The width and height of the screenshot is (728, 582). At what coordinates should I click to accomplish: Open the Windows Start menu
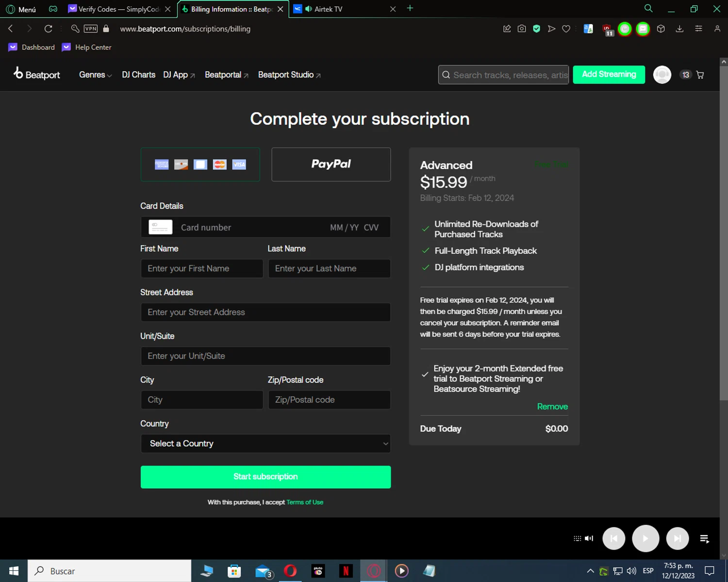[x=14, y=571]
